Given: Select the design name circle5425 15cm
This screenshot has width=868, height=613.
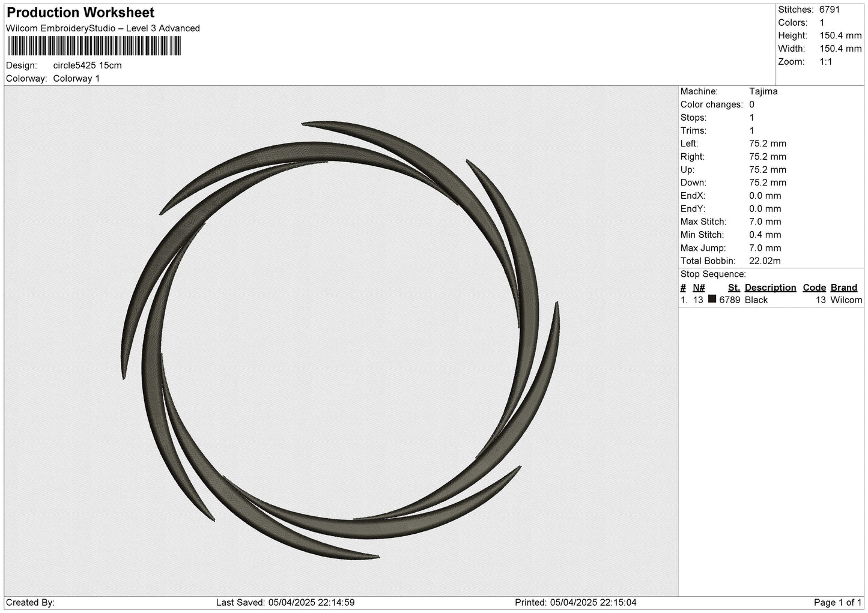Looking at the screenshot, I should click(88, 65).
